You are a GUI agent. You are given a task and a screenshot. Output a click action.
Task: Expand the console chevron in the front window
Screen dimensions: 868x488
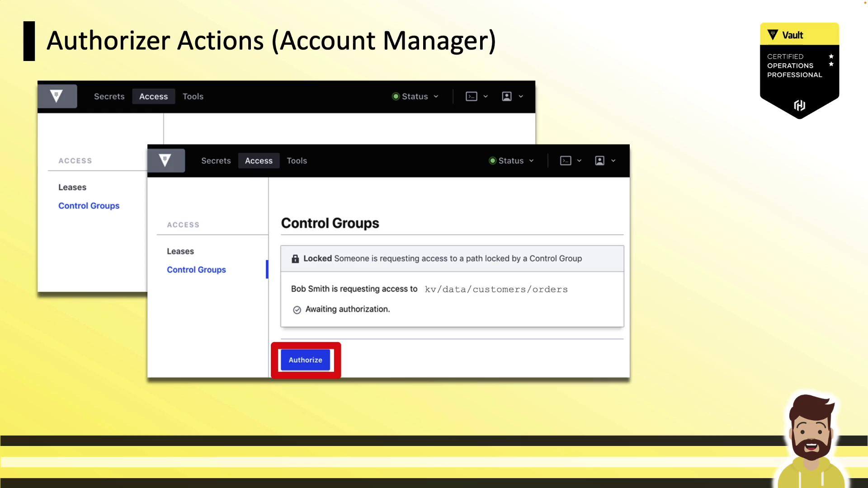pyautogui.click(x=579, y=161)
